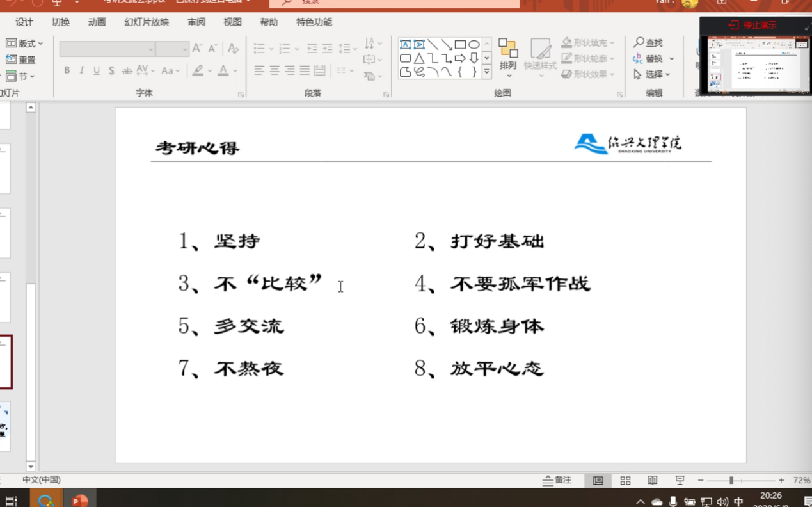Start the slideshow from the status bar icon
Image resolution: width=812 pixels, height=507 pixels.
[680, 480]
